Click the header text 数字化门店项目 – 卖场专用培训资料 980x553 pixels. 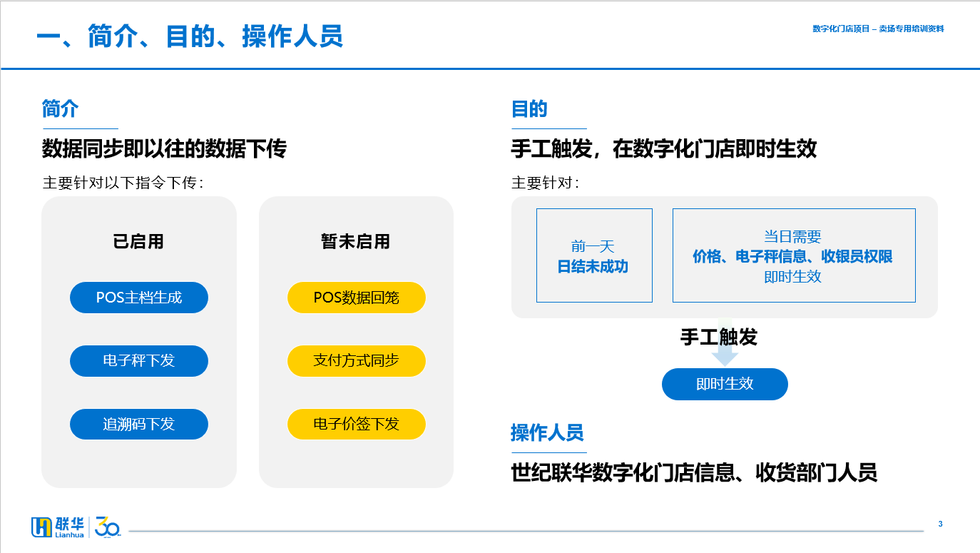point(878,29)
